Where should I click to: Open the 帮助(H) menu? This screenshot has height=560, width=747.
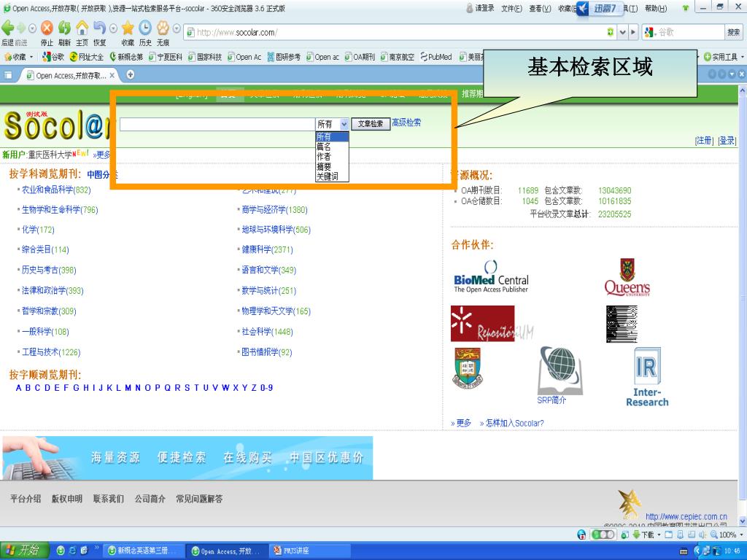(x=656, y=9)
